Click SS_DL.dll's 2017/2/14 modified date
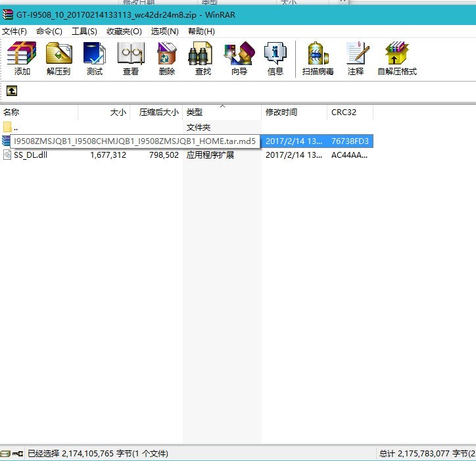 tap(294, 155)
